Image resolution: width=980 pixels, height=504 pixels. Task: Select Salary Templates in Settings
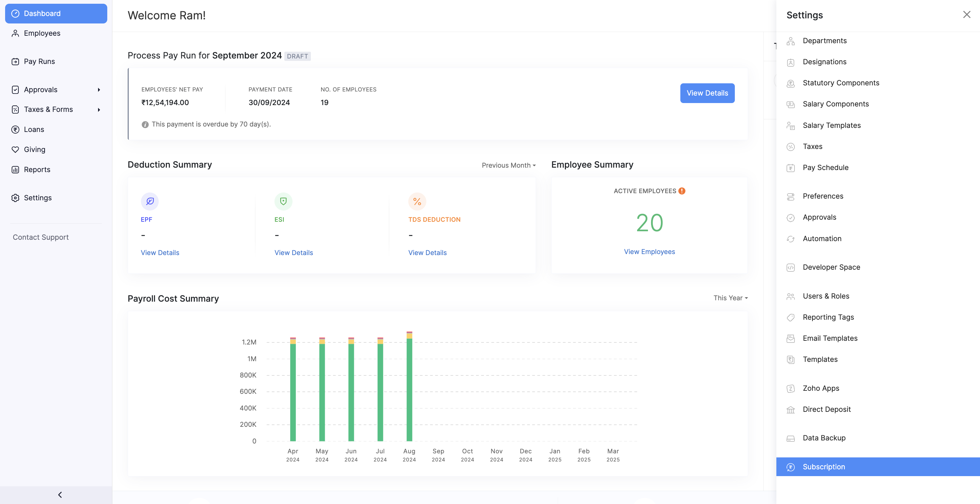pyautogui.click(x=831, y=125)
